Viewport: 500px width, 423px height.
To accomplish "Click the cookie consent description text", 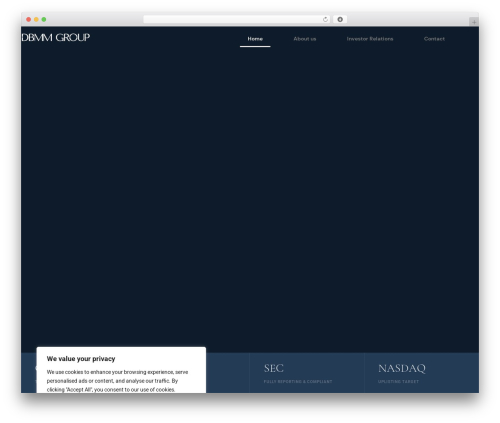I will [117, 381].
